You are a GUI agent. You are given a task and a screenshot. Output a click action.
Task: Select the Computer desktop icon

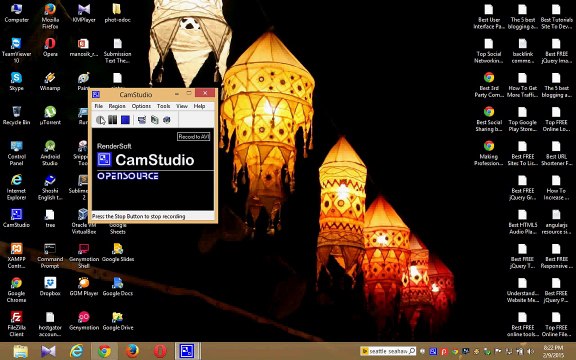[x=17, y=13]
